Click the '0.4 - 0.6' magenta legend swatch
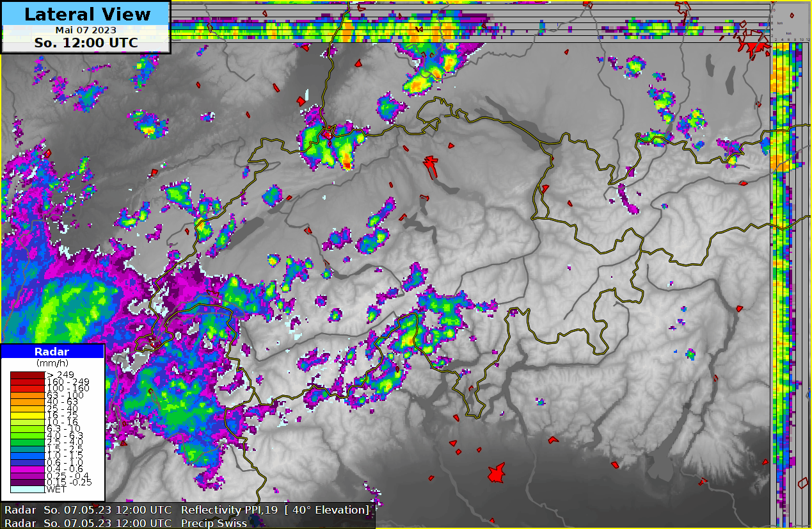Screen dimensions: 812x529 coord(28,469)
